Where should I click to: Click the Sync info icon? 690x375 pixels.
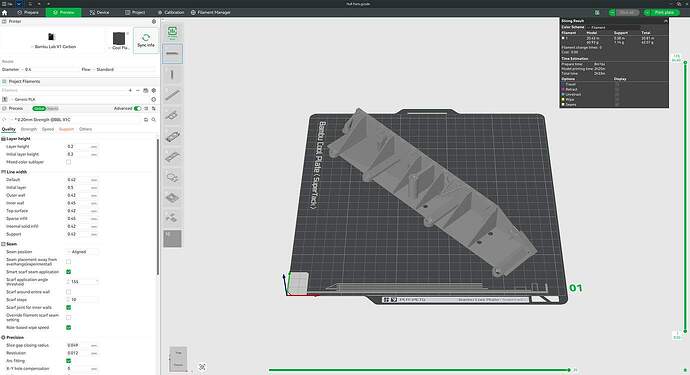pyautogui.click(x=146, y=40)
